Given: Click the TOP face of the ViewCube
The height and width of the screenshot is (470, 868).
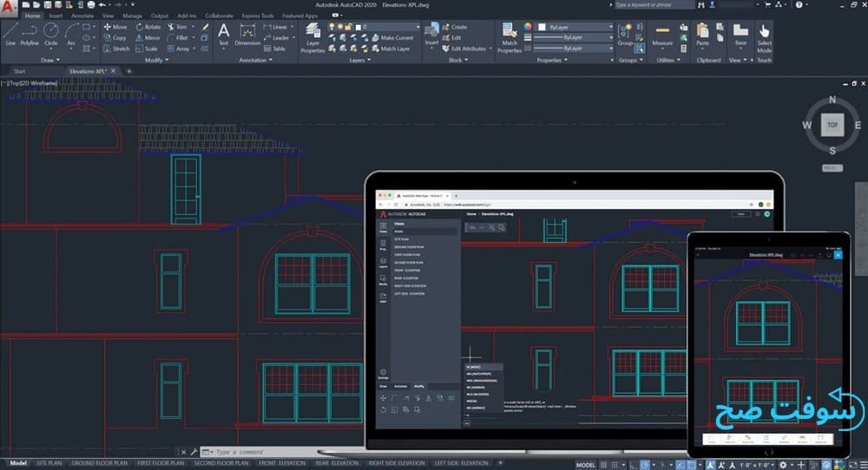Looking at the screenshot, I should (x=832, y=125).
